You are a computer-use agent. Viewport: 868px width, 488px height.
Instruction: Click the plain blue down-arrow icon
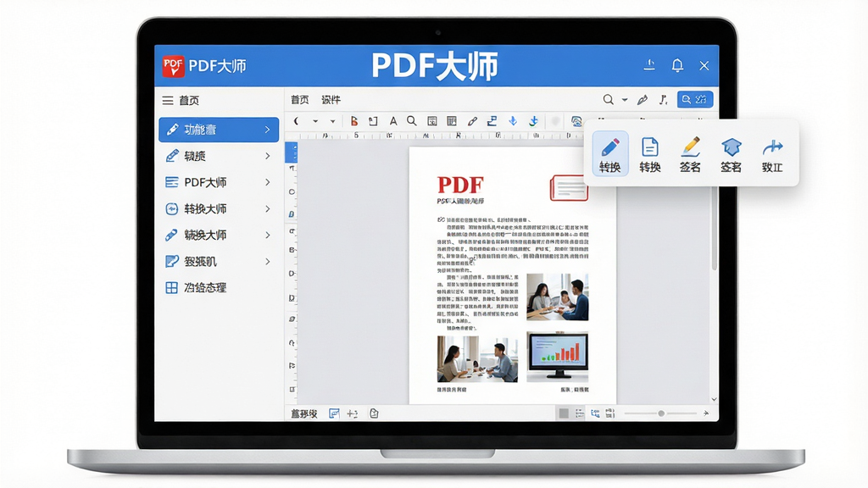[513, 120]
